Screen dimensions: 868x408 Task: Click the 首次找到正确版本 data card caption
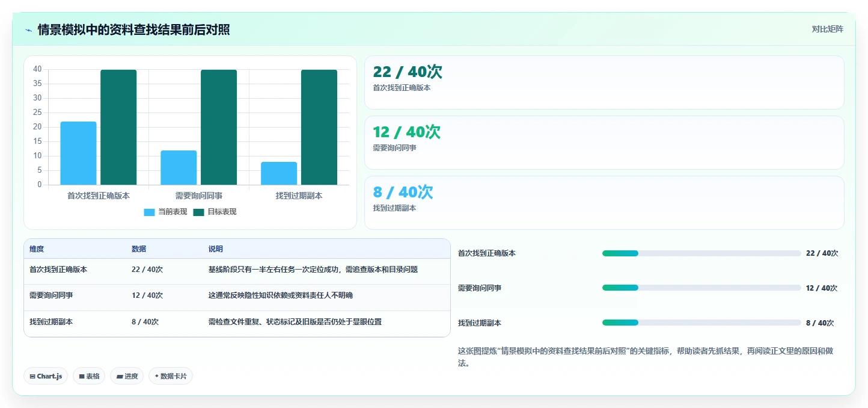click(402, 88)
